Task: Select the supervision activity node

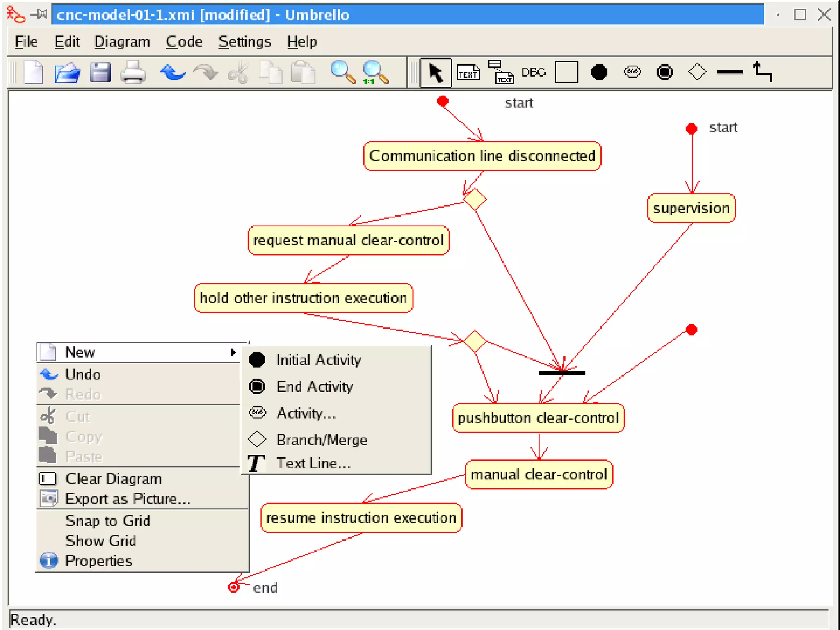Action: point(691,208)
